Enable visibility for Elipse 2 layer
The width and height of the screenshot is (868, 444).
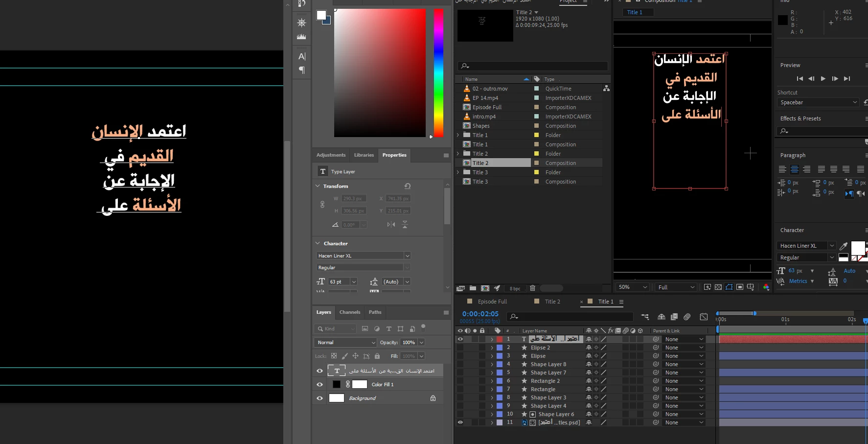pos(460,348)
